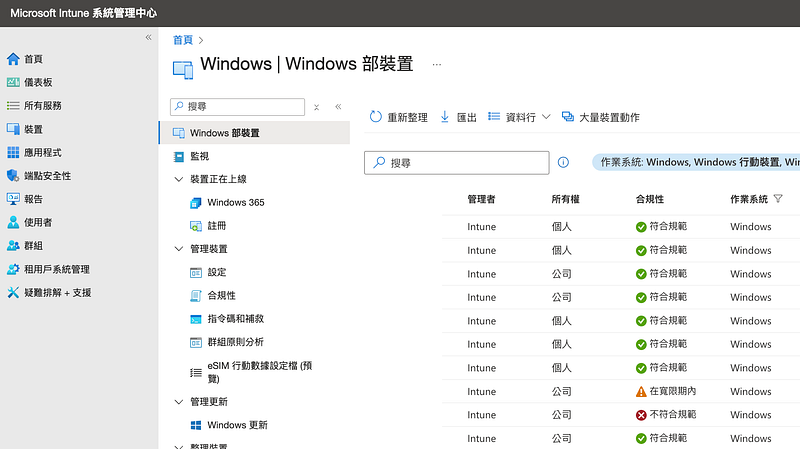Open 首頁 home icon in left sidebar
The width and height of the screenshot is (800, 449).
click(x=13, y=59)
